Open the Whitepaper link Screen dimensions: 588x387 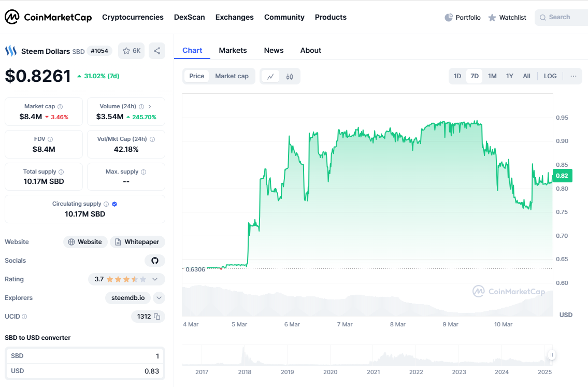point(138,242)
